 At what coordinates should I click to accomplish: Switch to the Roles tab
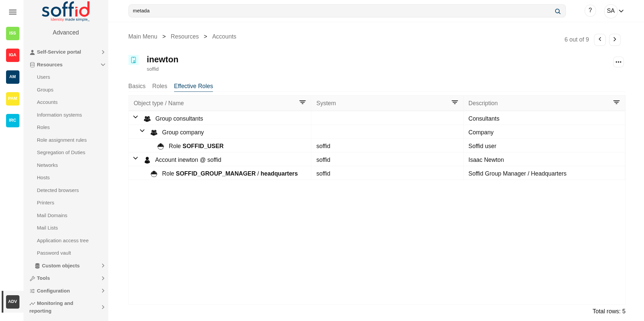(x=160, y=86)
